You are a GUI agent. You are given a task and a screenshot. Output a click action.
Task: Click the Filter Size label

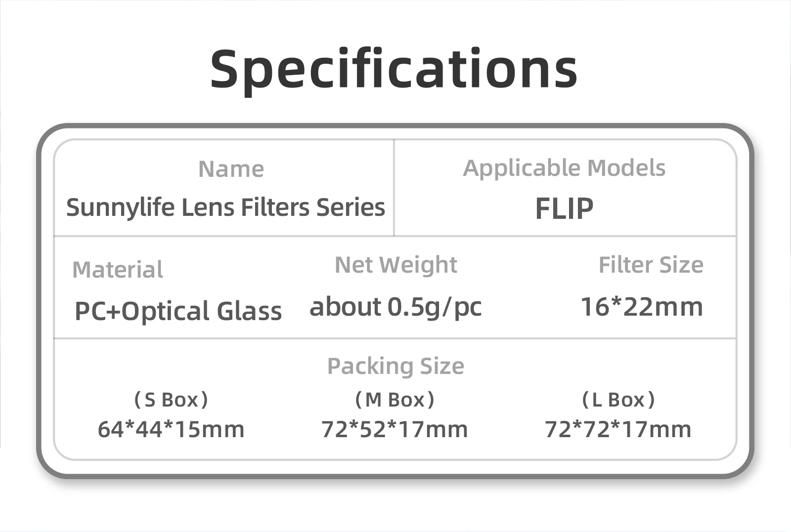[651, 265]
